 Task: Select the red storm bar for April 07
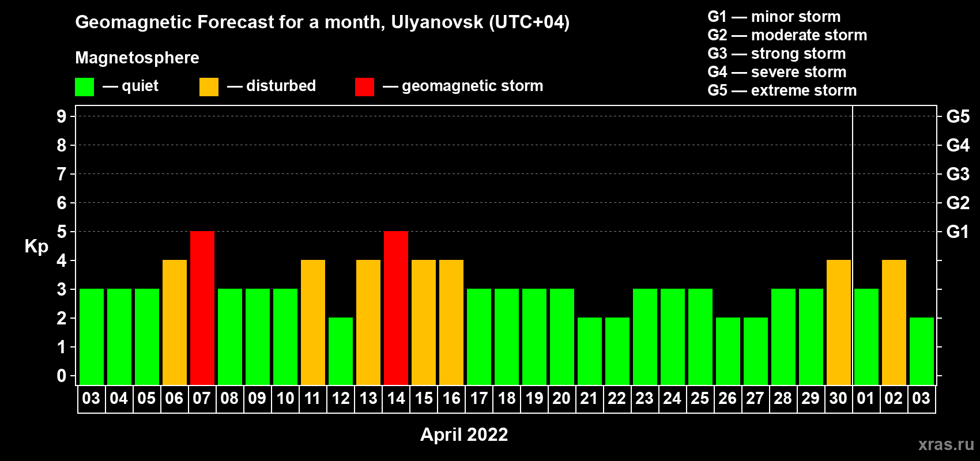(202, 308)
